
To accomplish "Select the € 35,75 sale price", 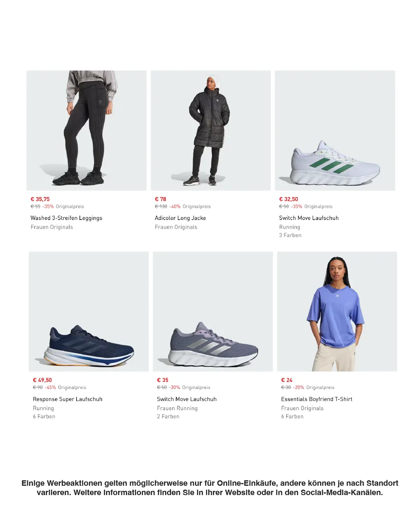I will tap(40, 199).
